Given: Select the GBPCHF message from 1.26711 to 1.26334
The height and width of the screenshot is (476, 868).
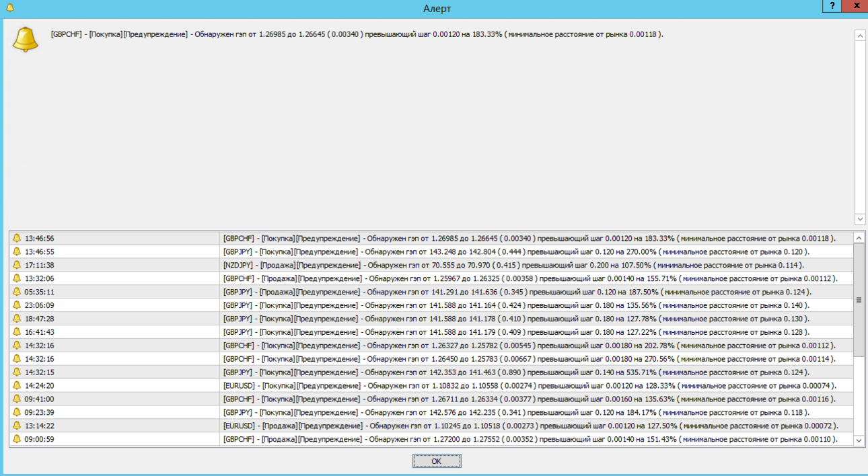Looking at the screenshot, I should click(x=530, y=399).
